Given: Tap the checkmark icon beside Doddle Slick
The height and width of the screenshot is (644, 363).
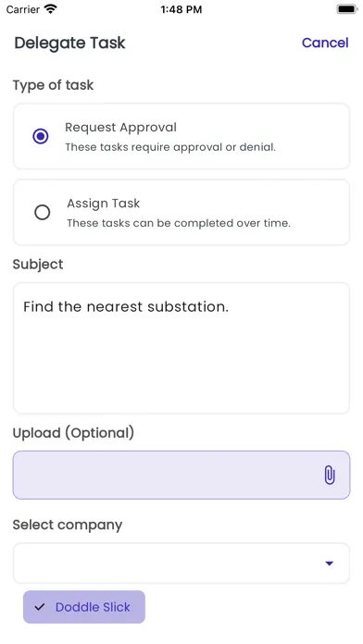Looking at the screenshot, I should pyautogui.click(x=40, y=607).
